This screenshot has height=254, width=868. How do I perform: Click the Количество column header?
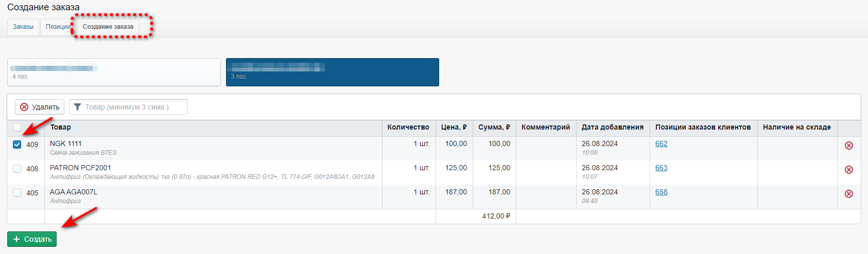point(408,127)
